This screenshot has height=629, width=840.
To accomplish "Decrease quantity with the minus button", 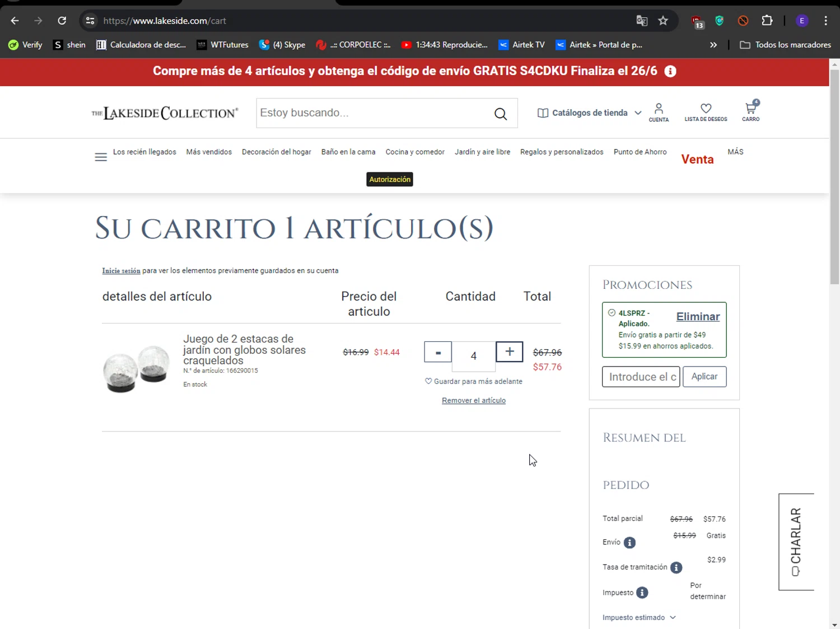I will coord(438,352).
